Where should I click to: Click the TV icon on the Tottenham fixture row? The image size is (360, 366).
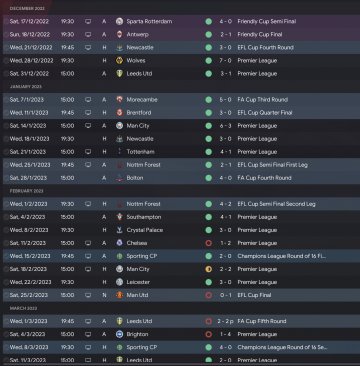point(88,152)
